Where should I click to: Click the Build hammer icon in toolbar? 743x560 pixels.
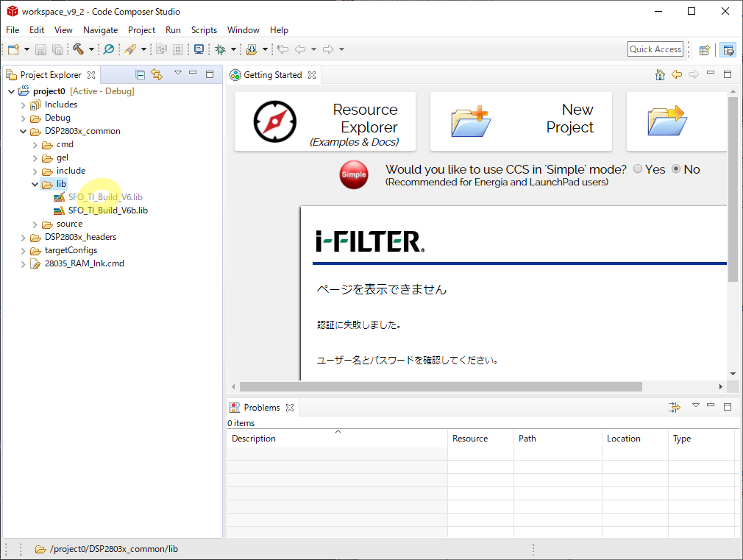[x=78, y=49]
